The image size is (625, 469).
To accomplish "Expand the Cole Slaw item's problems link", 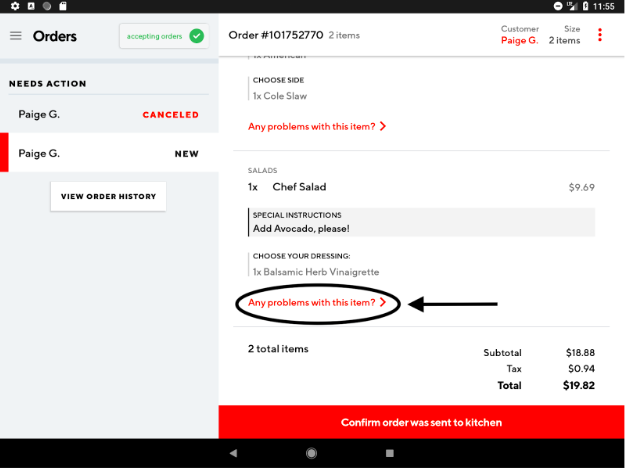I will coord(311,126).
